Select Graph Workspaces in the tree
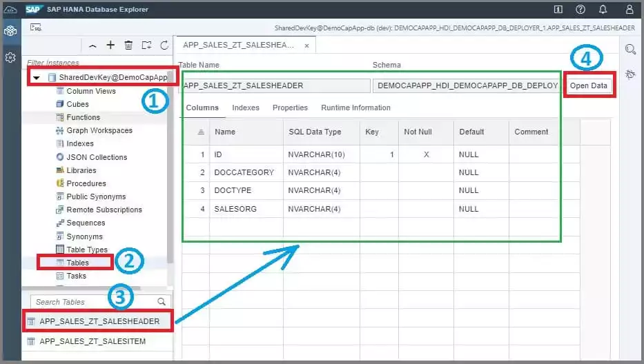The width and height of the screenshot is (644, 364). coord(99,130)
